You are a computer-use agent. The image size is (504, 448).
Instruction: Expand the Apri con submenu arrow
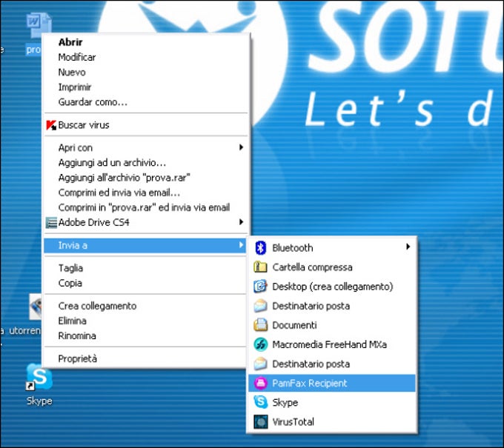tap(241, 147)
